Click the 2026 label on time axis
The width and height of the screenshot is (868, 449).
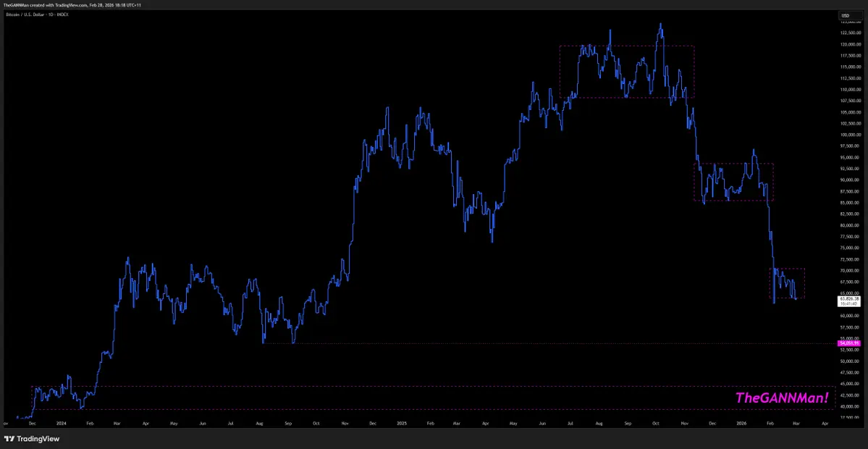coord(742,424)
